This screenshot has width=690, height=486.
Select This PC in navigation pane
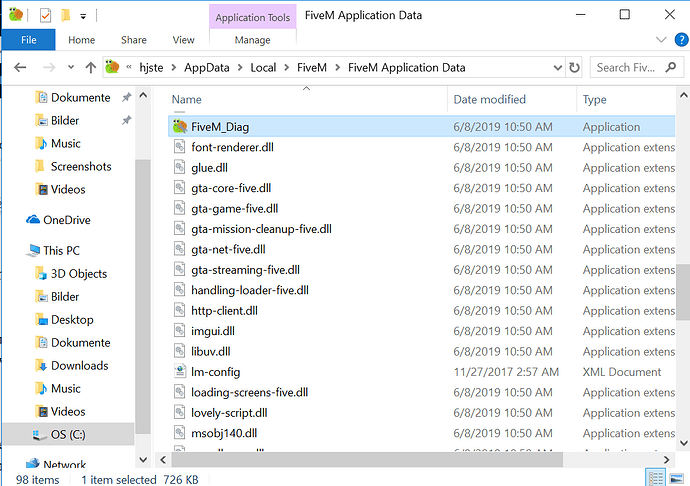(53, 250)
